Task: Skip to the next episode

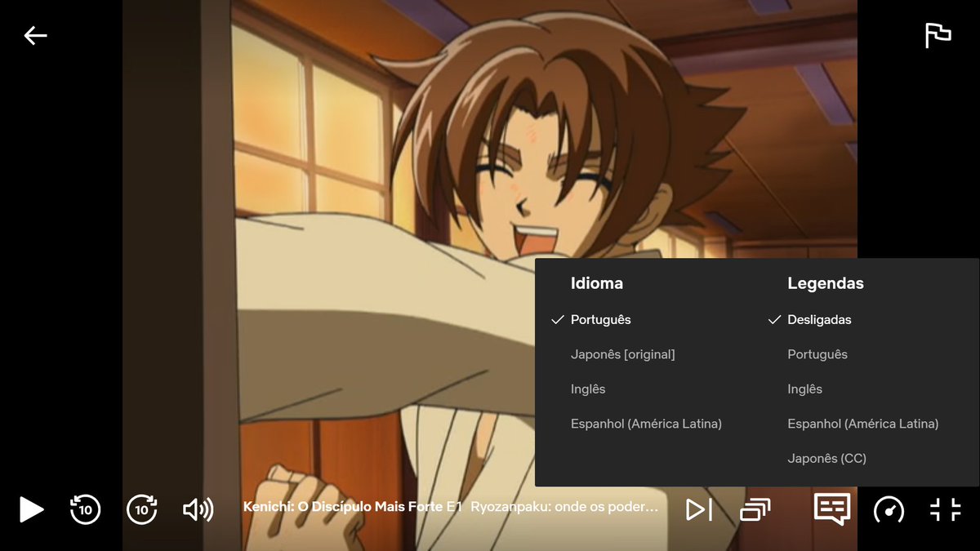Action: click(699, 510)
